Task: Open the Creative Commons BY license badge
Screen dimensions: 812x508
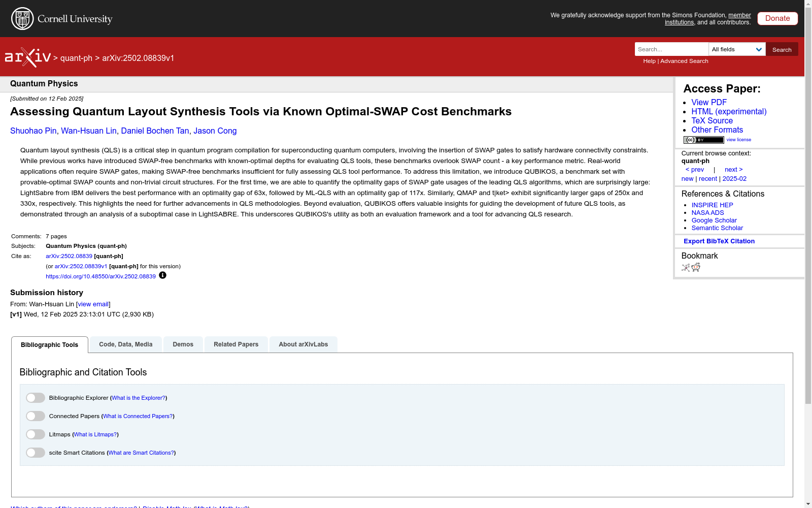Action: (x=703, y=140)
